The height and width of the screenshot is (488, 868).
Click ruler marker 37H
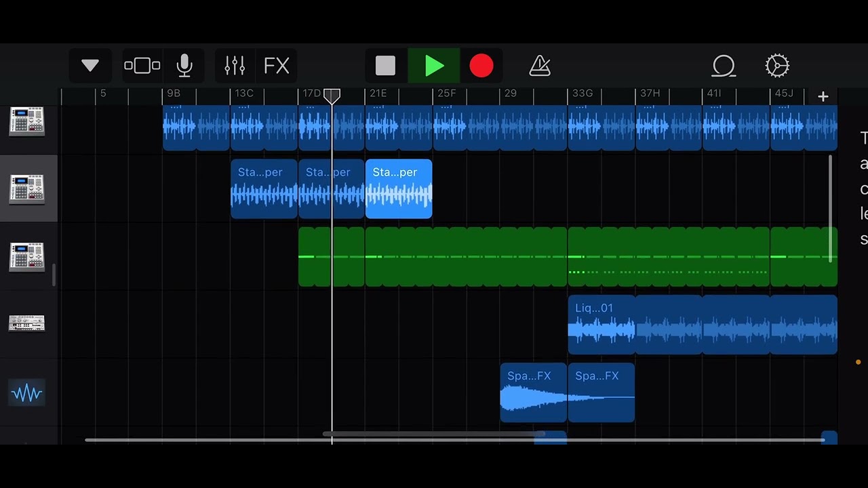click(x=650, y=94)
